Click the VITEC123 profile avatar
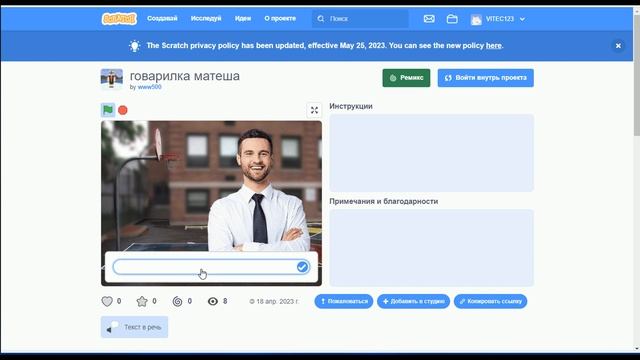The image size is (640, 360). [476, 19]
